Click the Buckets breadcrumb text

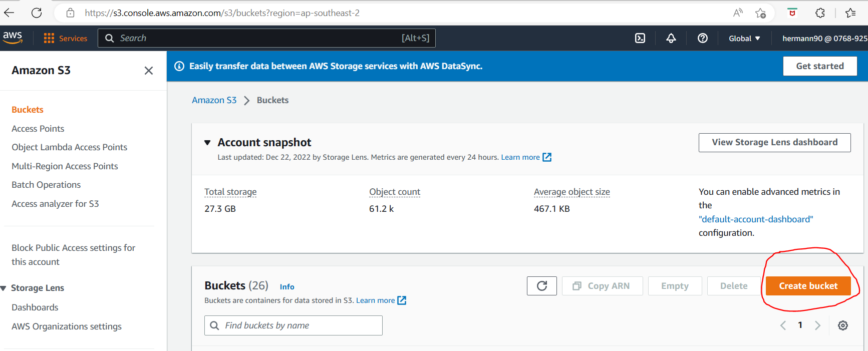[x=272, y=100]
